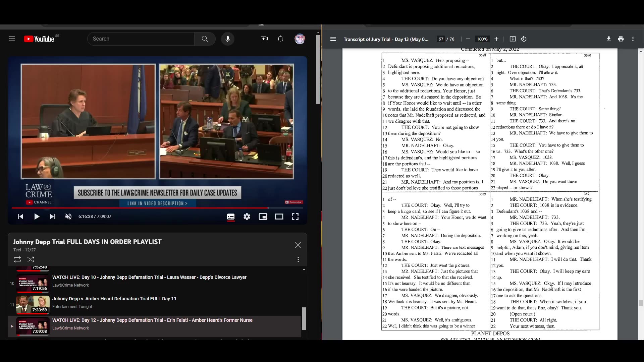The height and width of the screenshot is (362, 644).
Task: Skip to the next playlist video
Action: (x=53, y=217)
